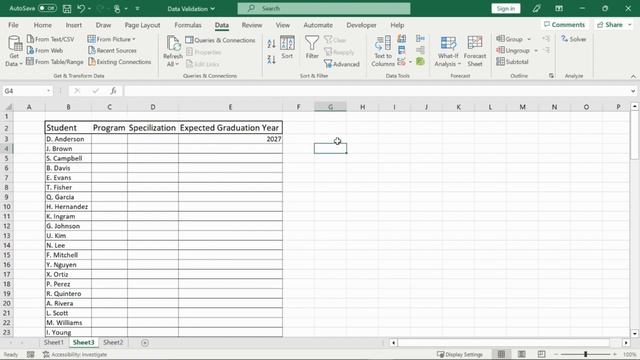
Task: Select cell with 2027
Action: coord(230,139)
